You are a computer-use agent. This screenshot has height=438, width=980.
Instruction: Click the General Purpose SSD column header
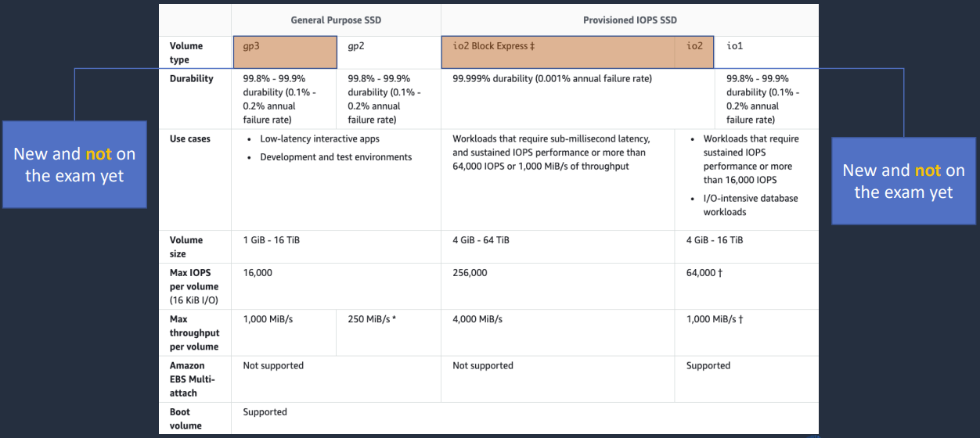336,20
